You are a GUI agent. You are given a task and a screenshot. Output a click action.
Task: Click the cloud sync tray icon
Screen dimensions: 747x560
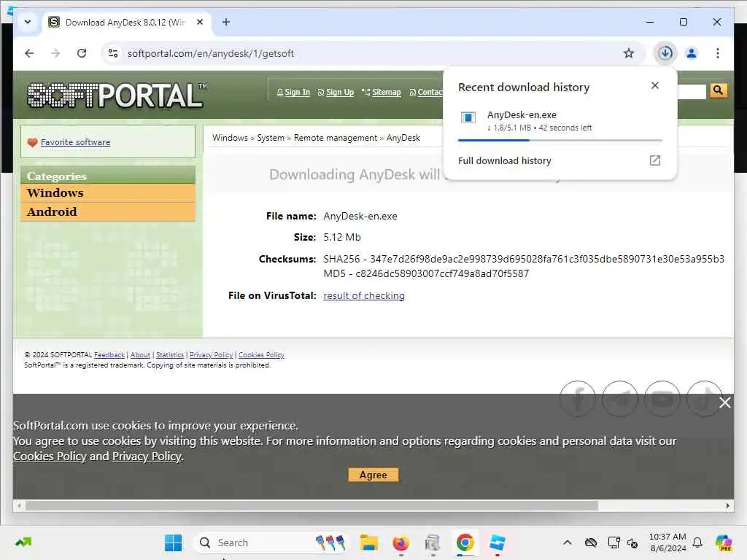click(x=591, y=542)
